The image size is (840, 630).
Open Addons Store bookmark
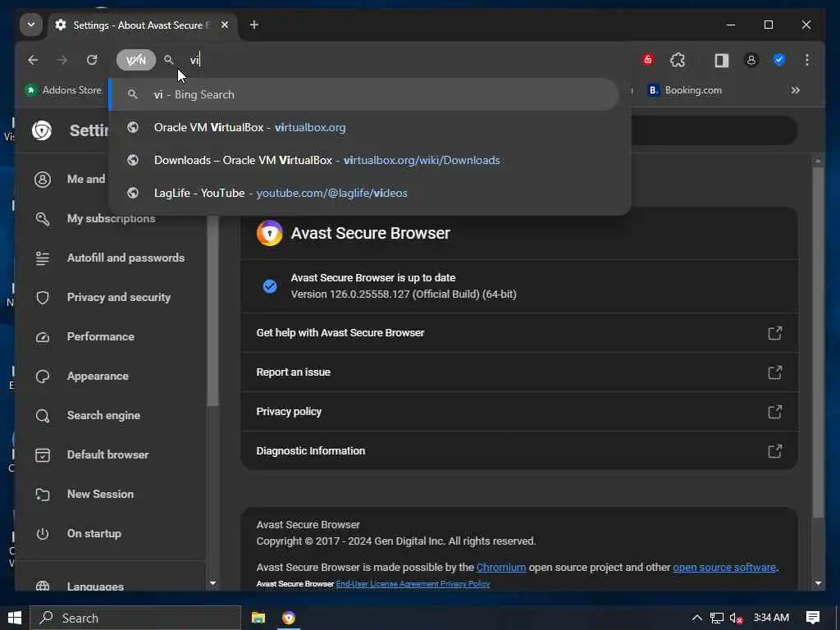click(63, 90)
